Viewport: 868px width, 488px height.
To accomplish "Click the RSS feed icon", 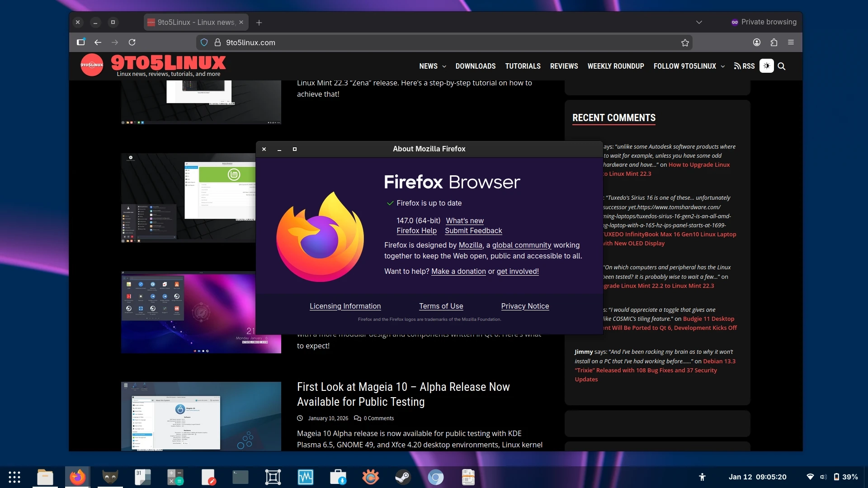I will coord(738,66).
